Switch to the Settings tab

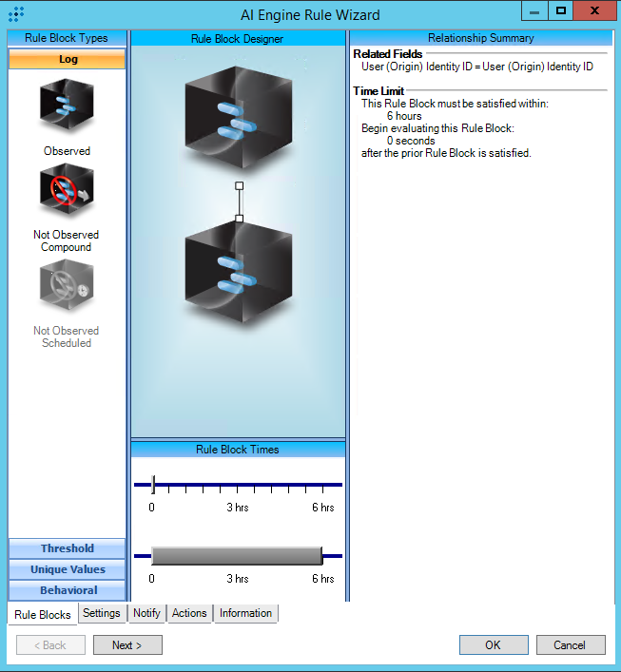click(x=102, y=613)
